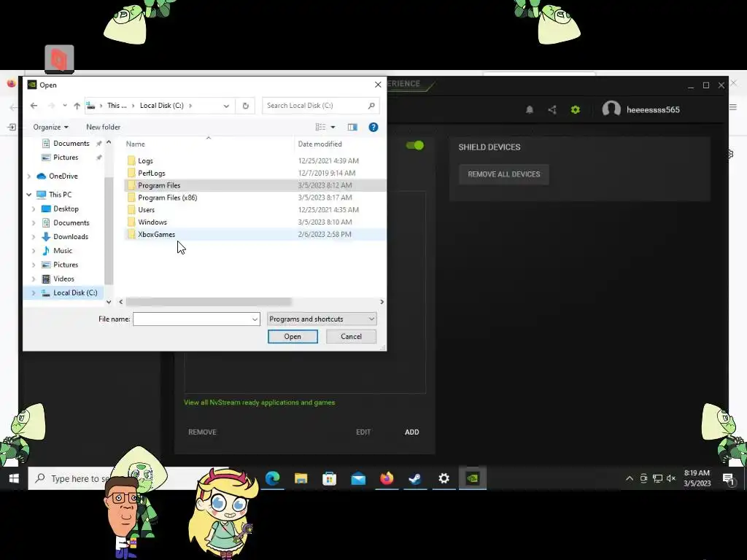Viewport: 747px width, 560px height.
Task: Click REMOVE ALL DEVICES button
Action: tap(504, 174)
